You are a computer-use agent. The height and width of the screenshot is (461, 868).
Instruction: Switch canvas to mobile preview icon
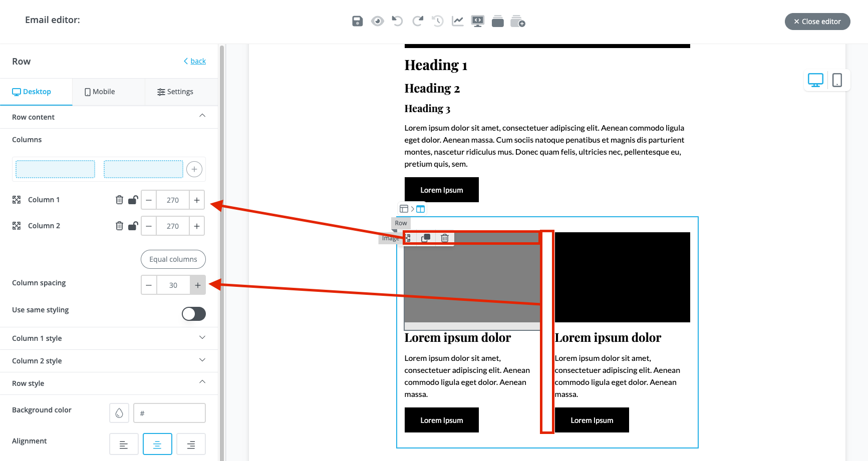click(x=837, y=80)
